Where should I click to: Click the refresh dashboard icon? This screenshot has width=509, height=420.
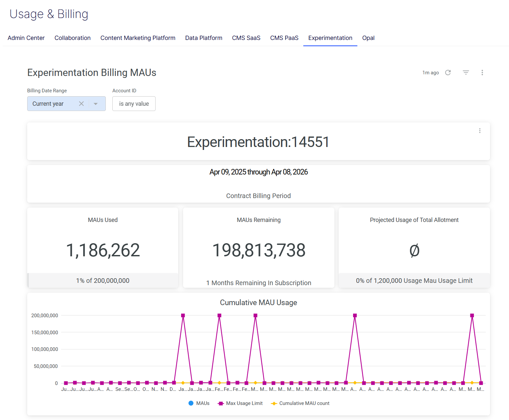[448, 72]
